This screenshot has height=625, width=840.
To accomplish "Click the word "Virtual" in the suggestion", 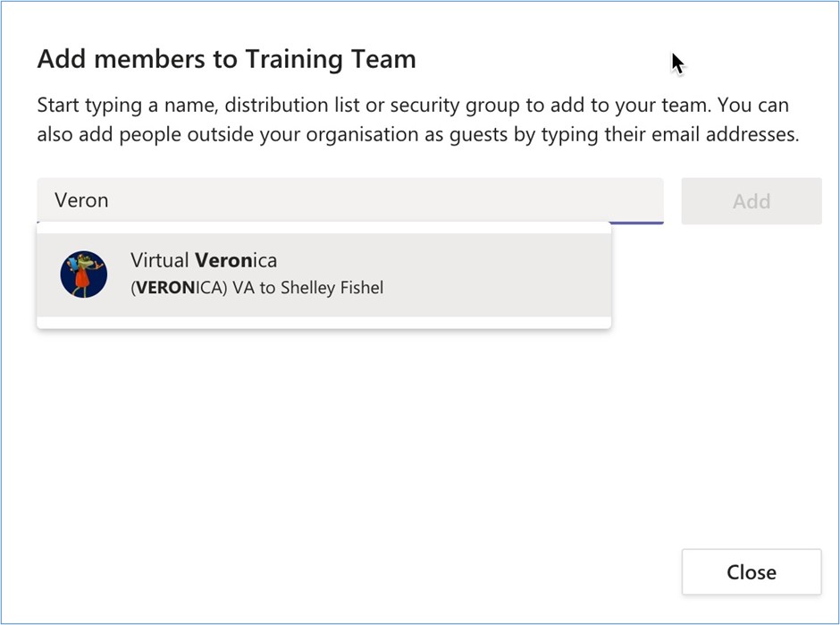I will [x=160, y=261].
